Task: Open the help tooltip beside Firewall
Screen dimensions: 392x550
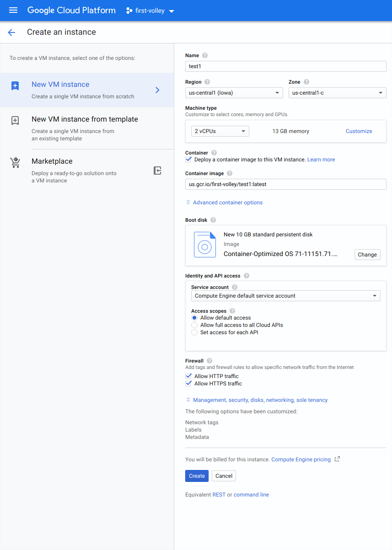Action: click(x=209, y=360)
